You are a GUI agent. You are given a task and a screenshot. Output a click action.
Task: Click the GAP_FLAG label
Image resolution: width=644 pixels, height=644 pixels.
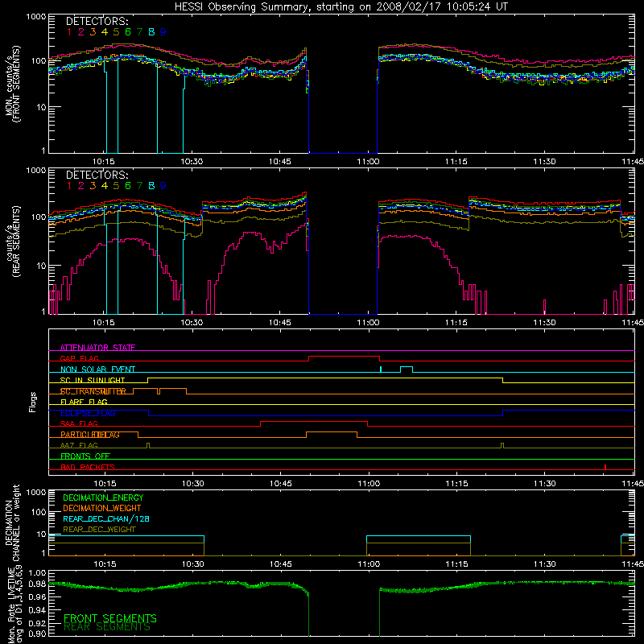79,358
